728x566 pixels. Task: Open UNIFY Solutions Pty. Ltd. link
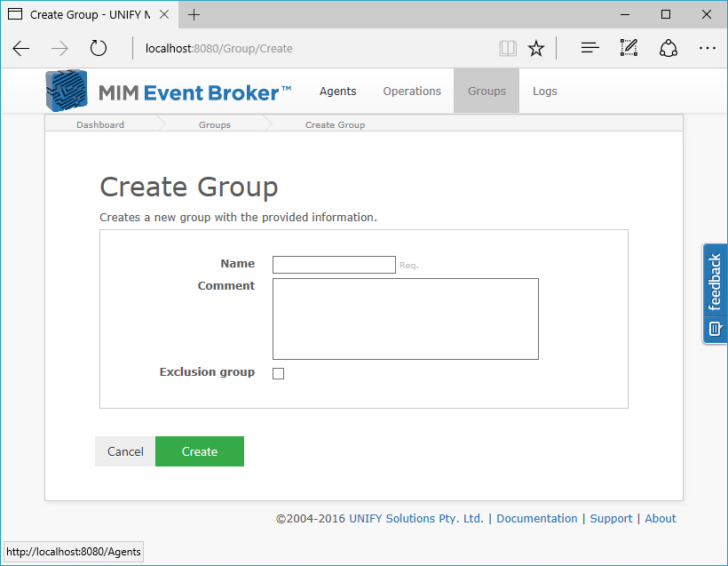coord(416,518)
